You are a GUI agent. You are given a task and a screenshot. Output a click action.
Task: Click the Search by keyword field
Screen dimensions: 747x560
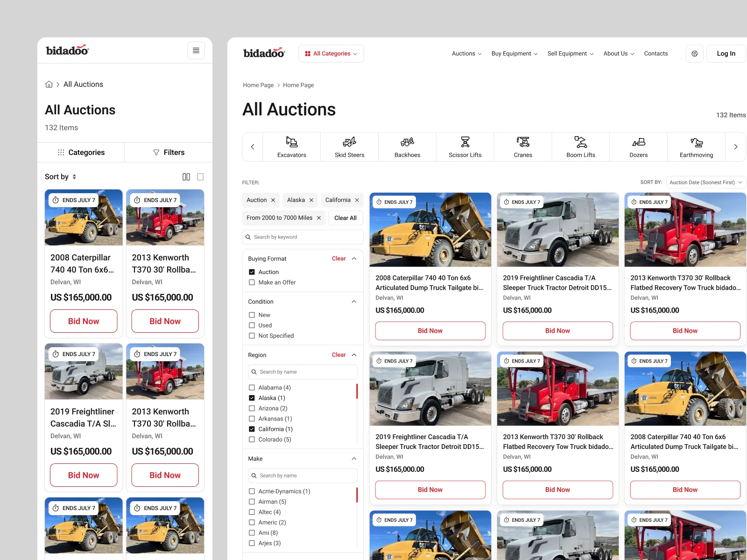pyautogui.click(x=303, y=237)
